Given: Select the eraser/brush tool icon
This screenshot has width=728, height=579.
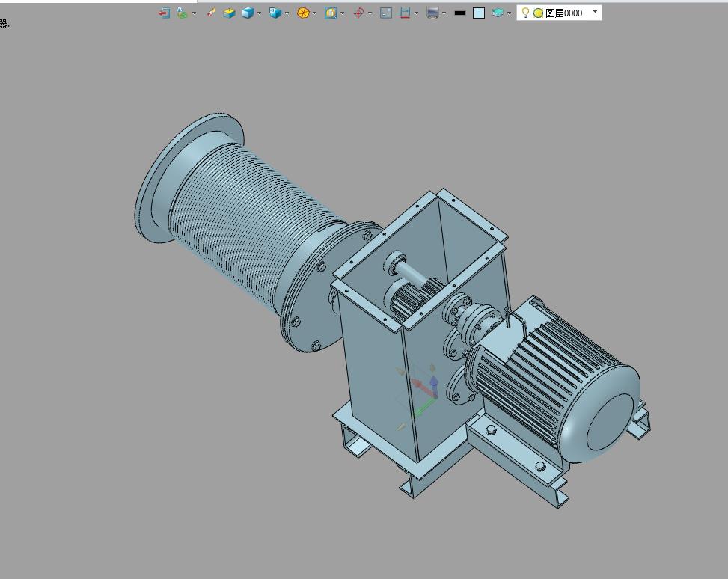Looking at the screenshot, I should [x=211, y=13].
